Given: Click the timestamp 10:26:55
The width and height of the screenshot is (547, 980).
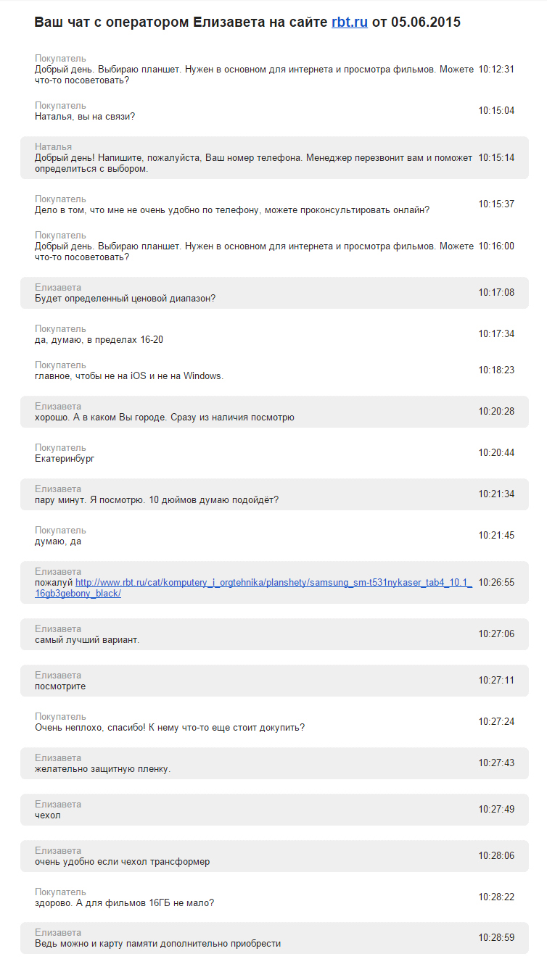Looking at the screenshot, I should (x=496, y=582).
